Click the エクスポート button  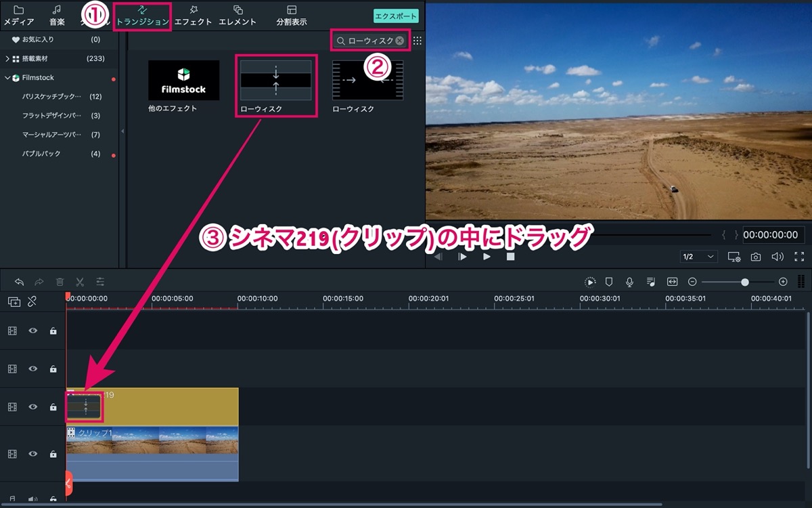click(x=396, y=16)
